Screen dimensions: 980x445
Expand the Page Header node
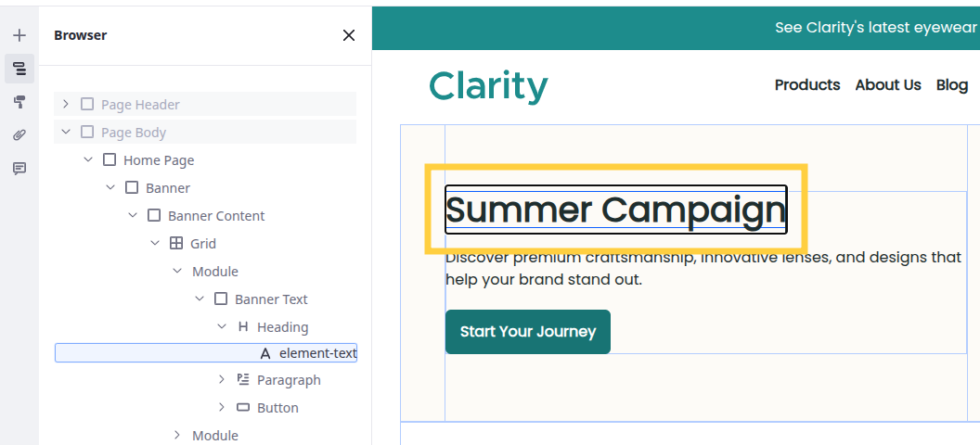coord(66,105)
